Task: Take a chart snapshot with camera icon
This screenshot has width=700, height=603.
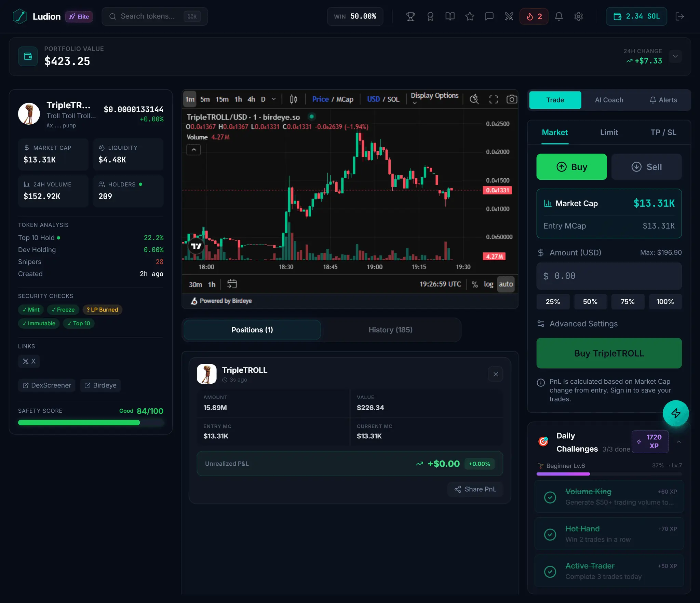Action: click(x=512, y=99)
